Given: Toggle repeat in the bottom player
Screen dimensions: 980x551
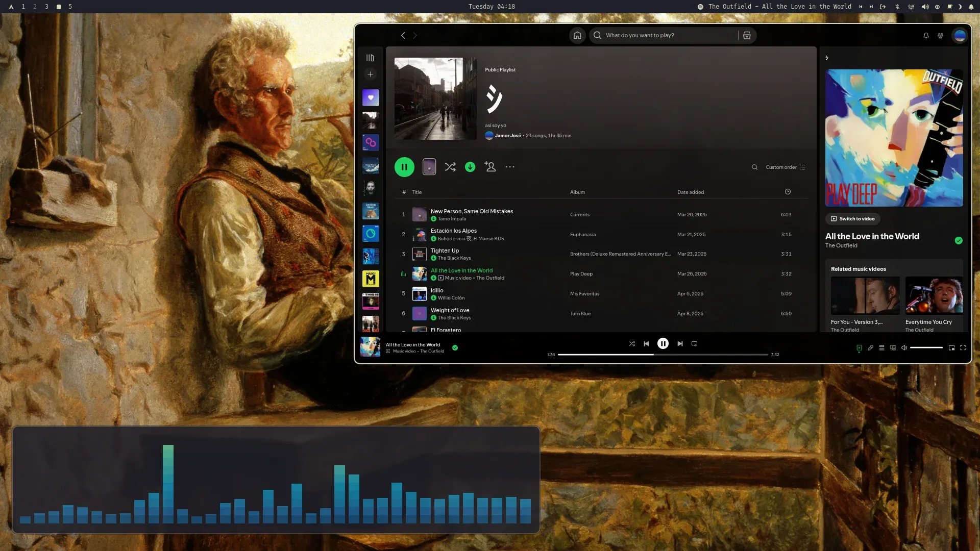Looking at the screenshot, I should click(x=694, y=343).
